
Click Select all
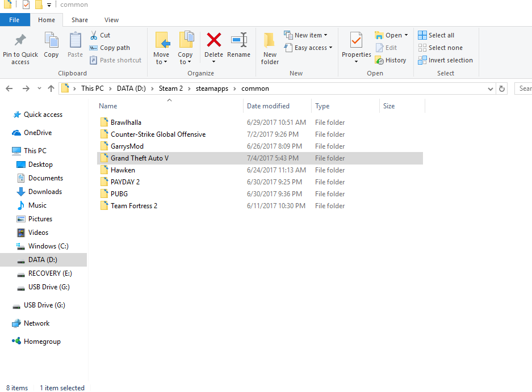pos(436,35)
